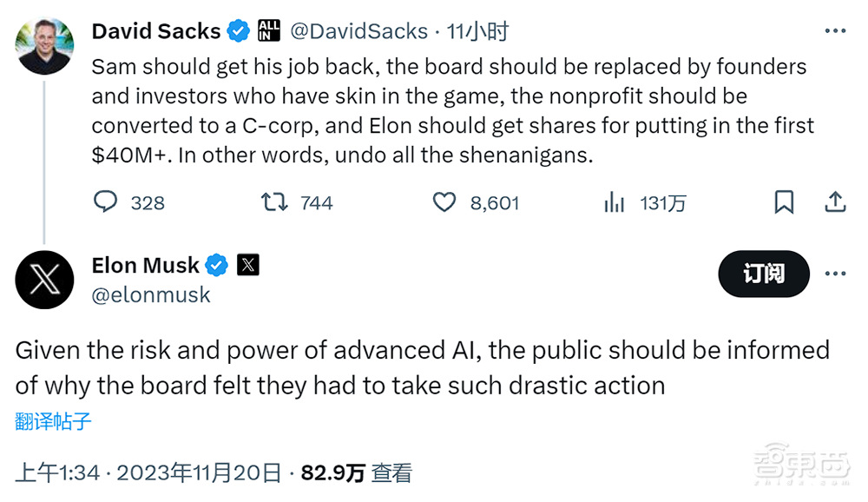Click the 上午1:34 · 2023年11月20日 timestamp
Image resolution: width=868 pixels, height=502 pixels.
149,472
